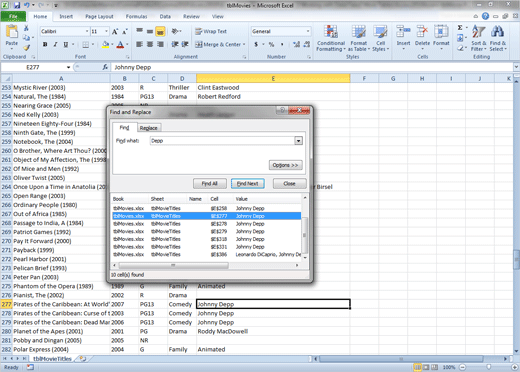Click Increase Indent icon
Viewport: 520px width, 372px height.
(x=185, y=44)
